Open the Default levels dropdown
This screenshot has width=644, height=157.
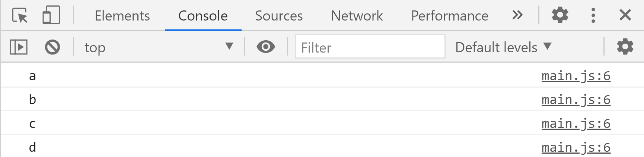coord(503,47)
